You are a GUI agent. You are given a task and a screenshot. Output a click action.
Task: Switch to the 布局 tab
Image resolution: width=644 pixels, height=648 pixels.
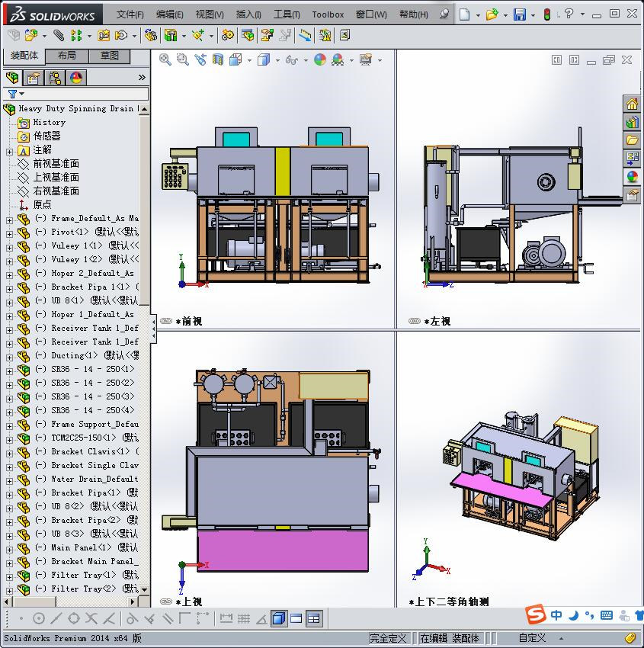tap(66, 56)
